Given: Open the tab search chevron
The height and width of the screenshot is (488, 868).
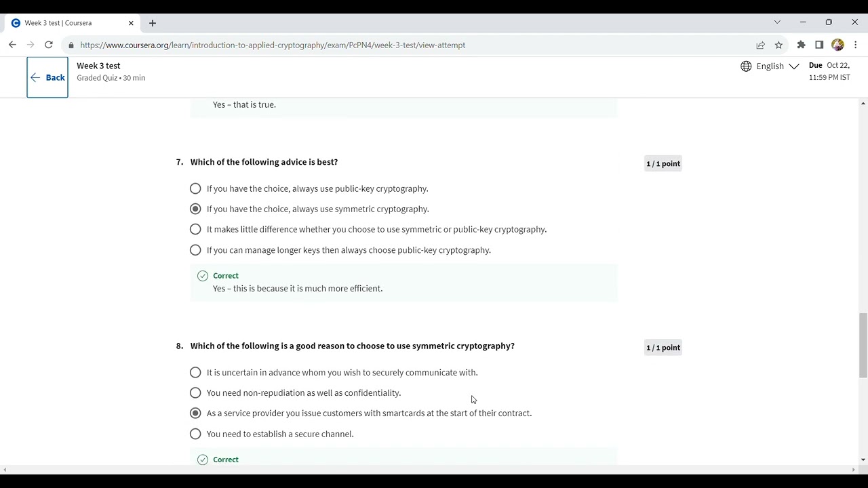Looking at the screenshot, I should [x=777, y=22].
